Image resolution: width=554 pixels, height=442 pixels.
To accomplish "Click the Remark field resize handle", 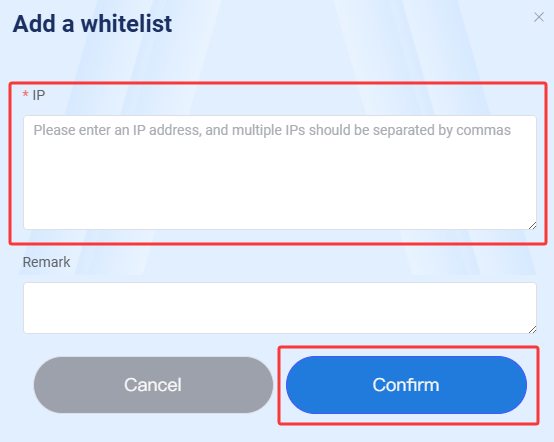I will 532,329.
